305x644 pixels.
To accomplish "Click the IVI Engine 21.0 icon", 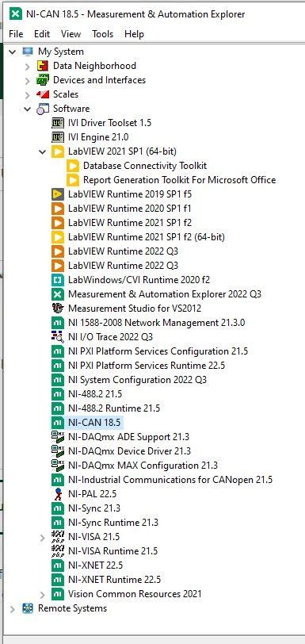I will tap(58, 137).
